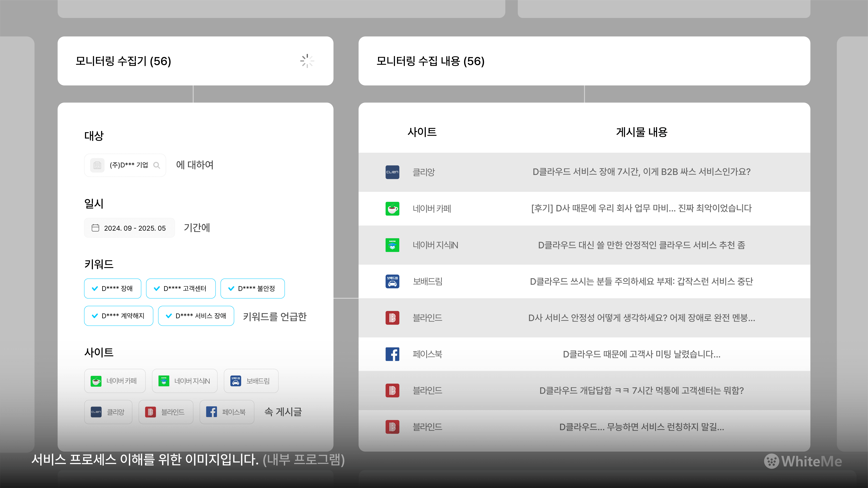Open post 'D클라우드 개답답함 ㅋㅋ 7시간 먹통에 고객센터는 뭐함?'
This screenshot has height=488, width=868.
click(x=642, y=391)
